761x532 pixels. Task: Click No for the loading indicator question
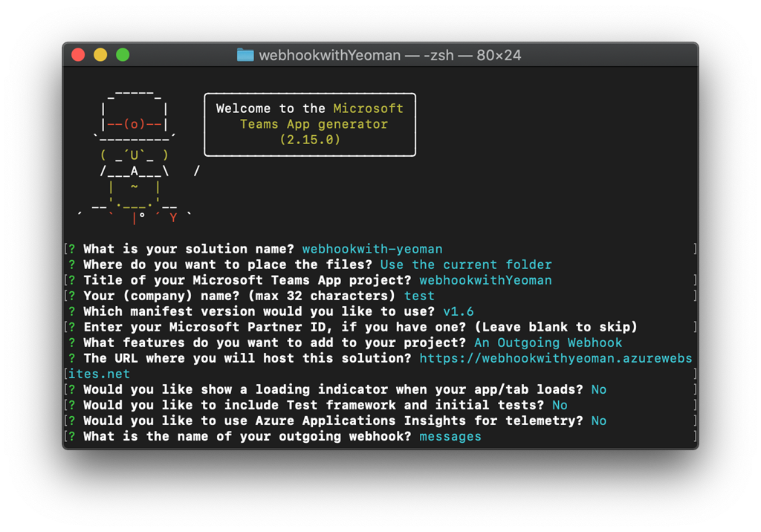click(599, 389)
